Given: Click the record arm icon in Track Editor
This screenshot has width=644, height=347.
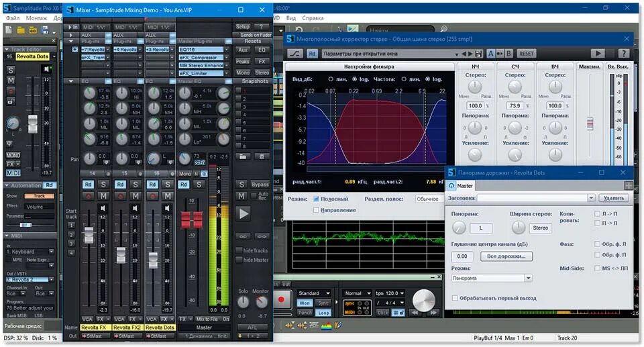Looking at the screenshot, I should 11,91.
